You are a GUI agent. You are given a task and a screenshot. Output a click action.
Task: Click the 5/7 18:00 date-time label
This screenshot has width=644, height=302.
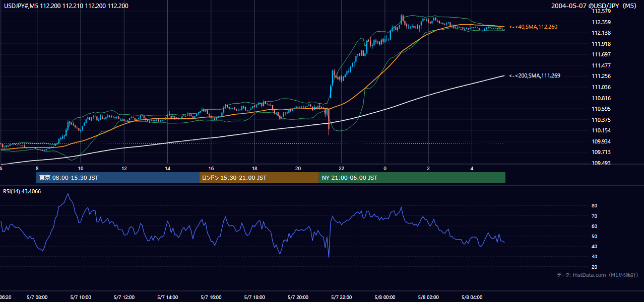254,297
